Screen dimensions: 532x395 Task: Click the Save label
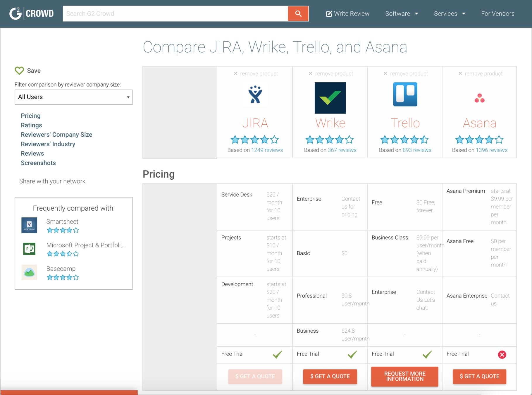(34, 71)
